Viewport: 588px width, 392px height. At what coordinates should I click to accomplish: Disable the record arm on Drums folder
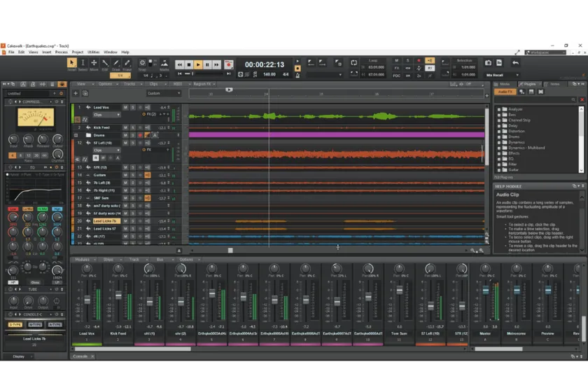pyautogui.click(x=140, y=135)
